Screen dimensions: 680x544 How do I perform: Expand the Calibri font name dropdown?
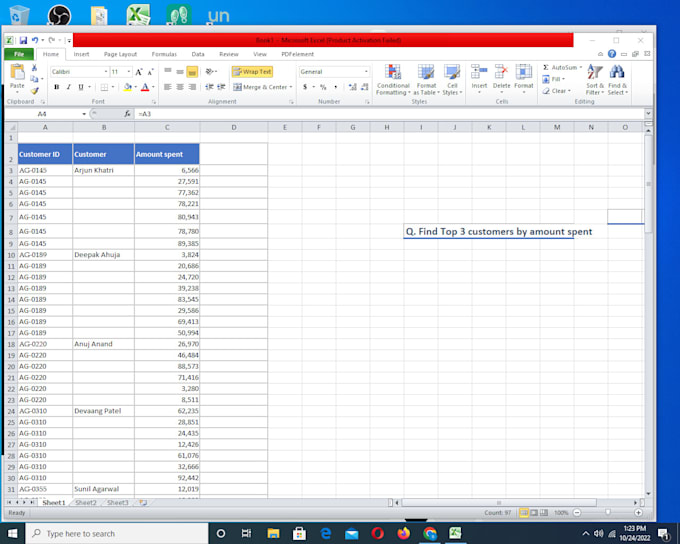[105, 72]
